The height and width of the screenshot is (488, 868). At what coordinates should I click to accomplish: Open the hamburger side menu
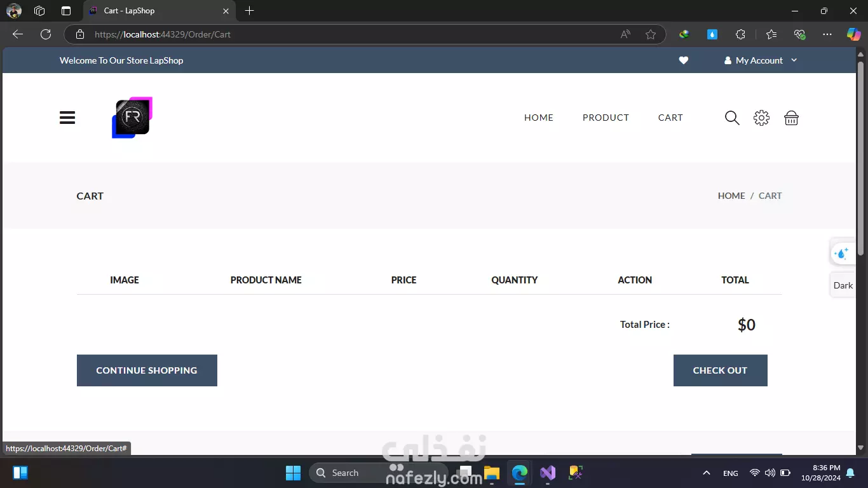(67, 118)
